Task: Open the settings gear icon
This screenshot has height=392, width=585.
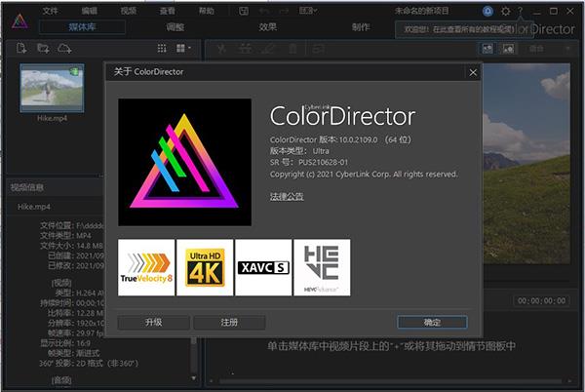Action: click(x=505, y=11)
